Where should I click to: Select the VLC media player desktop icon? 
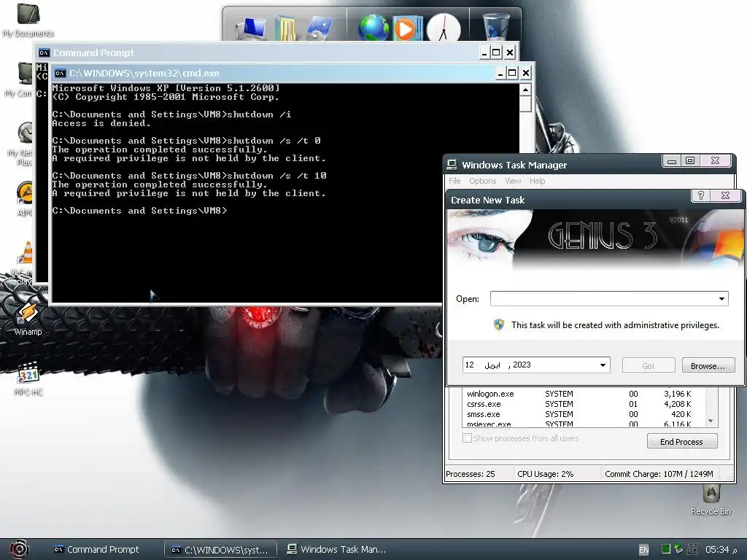(23, 263)
